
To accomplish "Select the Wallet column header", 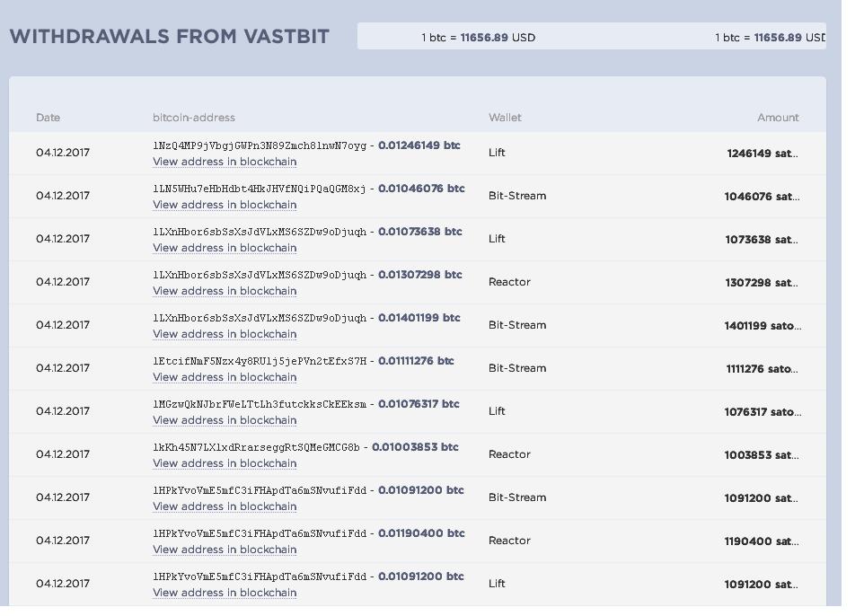I will pyautogui.click(x=505, y=118).
